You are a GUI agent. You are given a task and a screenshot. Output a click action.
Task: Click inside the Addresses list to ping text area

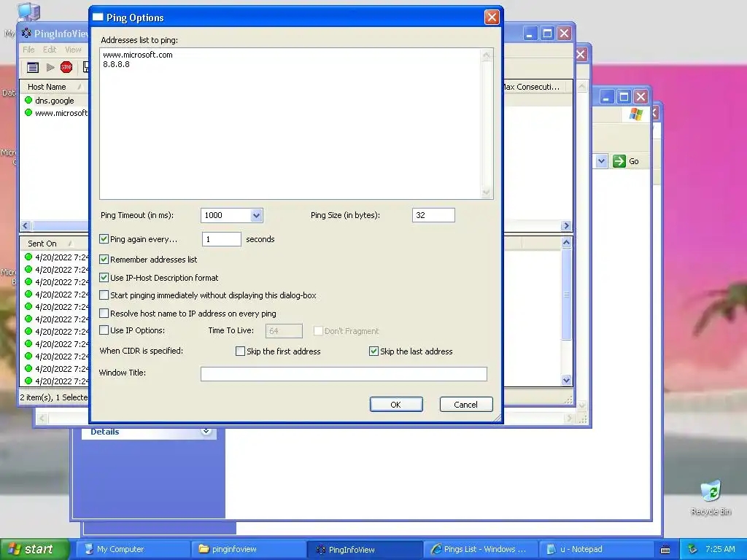point(290,124)
